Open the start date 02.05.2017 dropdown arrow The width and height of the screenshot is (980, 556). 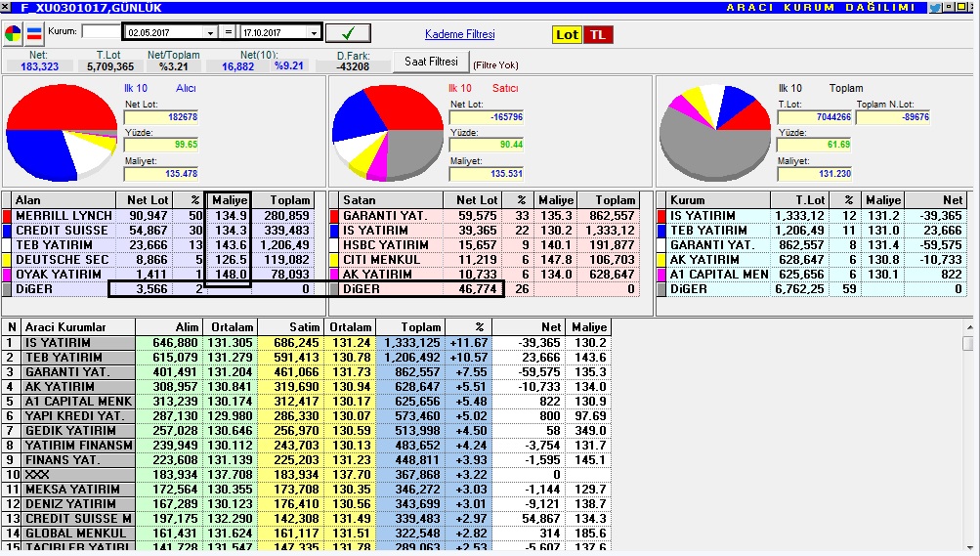pyautogui.click(x=210, y=32)
